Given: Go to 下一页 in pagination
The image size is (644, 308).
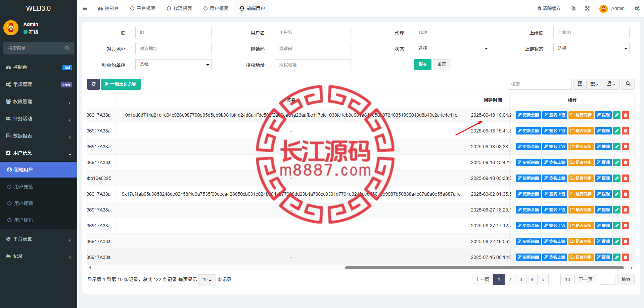Looking at the screenshot, I should point(586,279).
